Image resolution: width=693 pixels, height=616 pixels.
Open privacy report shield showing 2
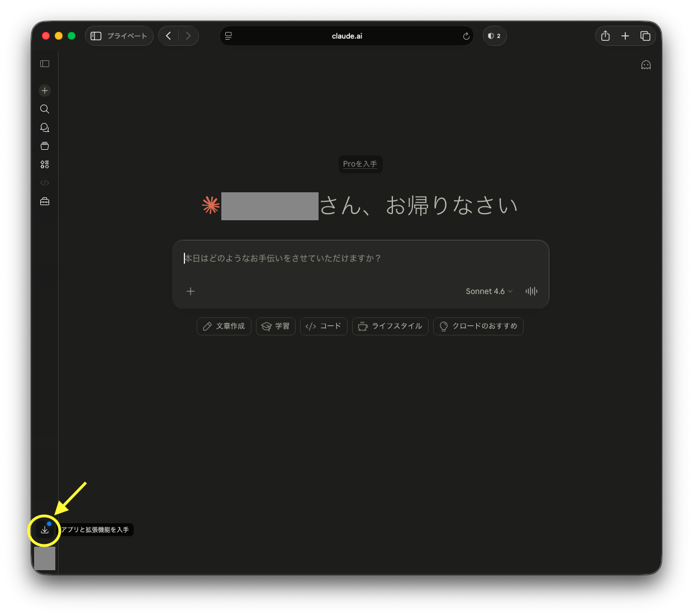(495, 36)
